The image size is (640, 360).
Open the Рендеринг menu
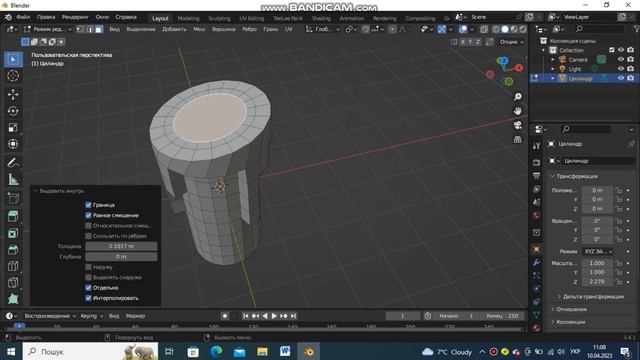click(x=75, y=18)
